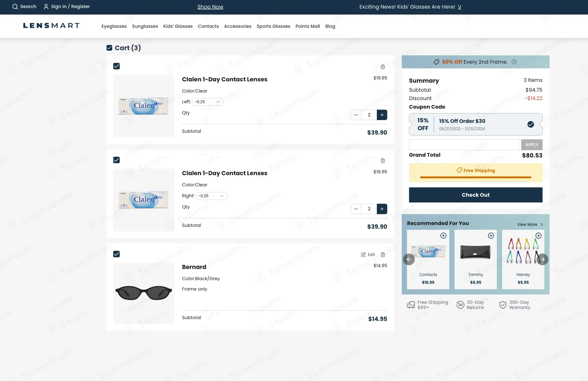Viewport: 588px width, 381px height.
Task: Increase quantity of Left Clalen lenses
Action: click(382, 115)
